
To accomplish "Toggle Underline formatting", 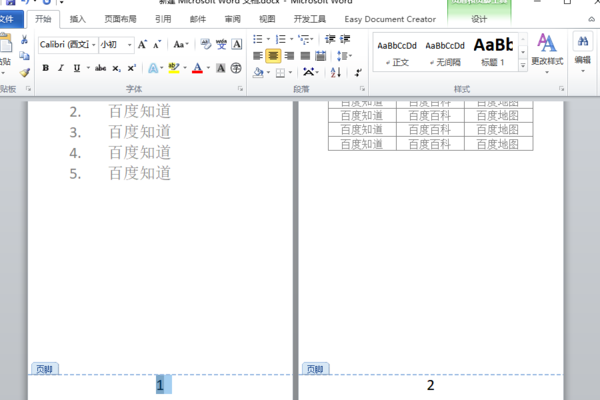I will tap(77, 68).
